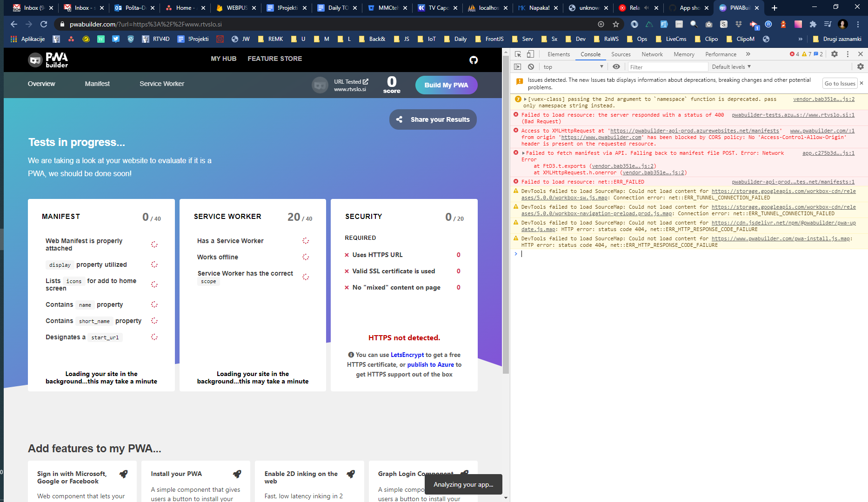868x502 pixels.
Task: Bookmark this page with the star icon
Action: (x=616, y=24)
